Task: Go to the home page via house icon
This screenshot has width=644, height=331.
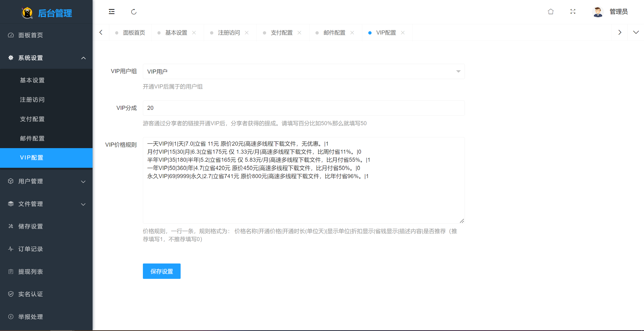Action: coord(551,12)
